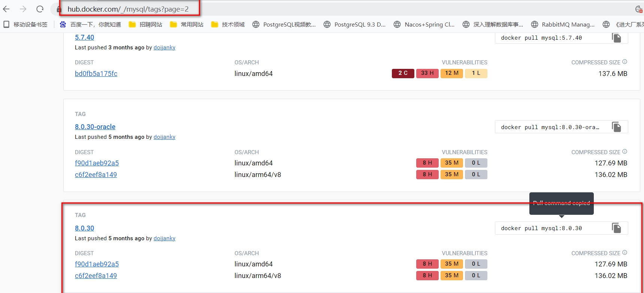Copy the docker pull mysql:8.0.30-oracle command
The width and height of the screenshot is (644, 293).
point(616,127)
